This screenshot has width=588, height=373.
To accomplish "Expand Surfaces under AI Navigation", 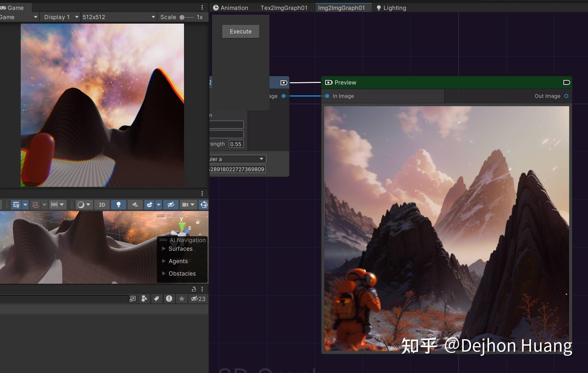I will (164, 249).
